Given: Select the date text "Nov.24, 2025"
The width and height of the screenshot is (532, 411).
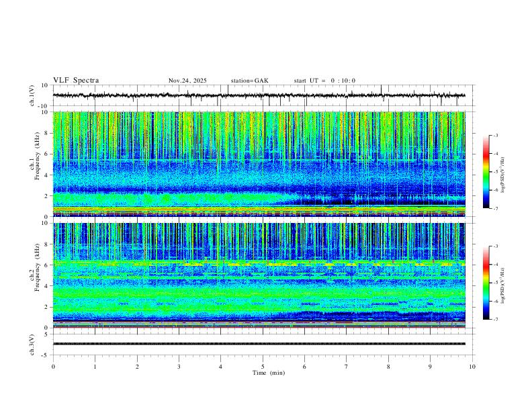Looking at the screenshot, I should [x=187, y=81].
